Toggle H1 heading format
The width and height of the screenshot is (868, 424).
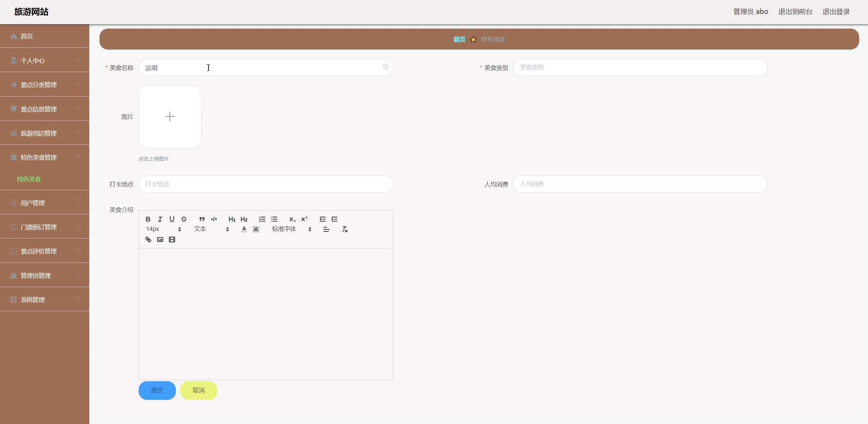[x=232, y=219]
